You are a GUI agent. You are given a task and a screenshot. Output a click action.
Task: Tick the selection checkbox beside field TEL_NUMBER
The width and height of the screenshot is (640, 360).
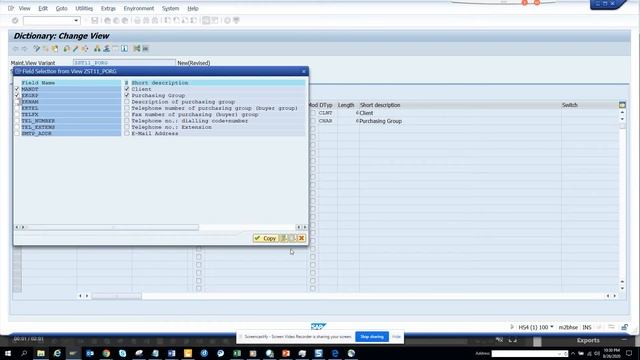(17, 121)
